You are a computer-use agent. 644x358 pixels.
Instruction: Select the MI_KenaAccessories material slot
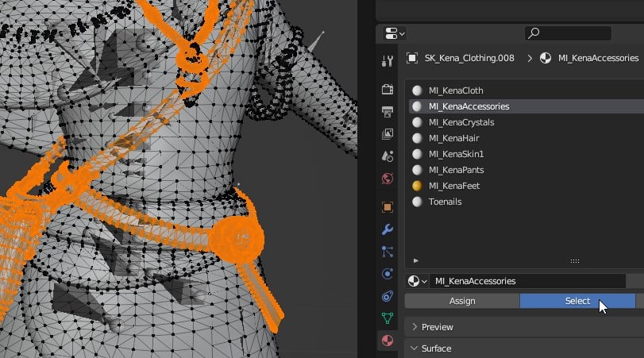click(526, 106)
